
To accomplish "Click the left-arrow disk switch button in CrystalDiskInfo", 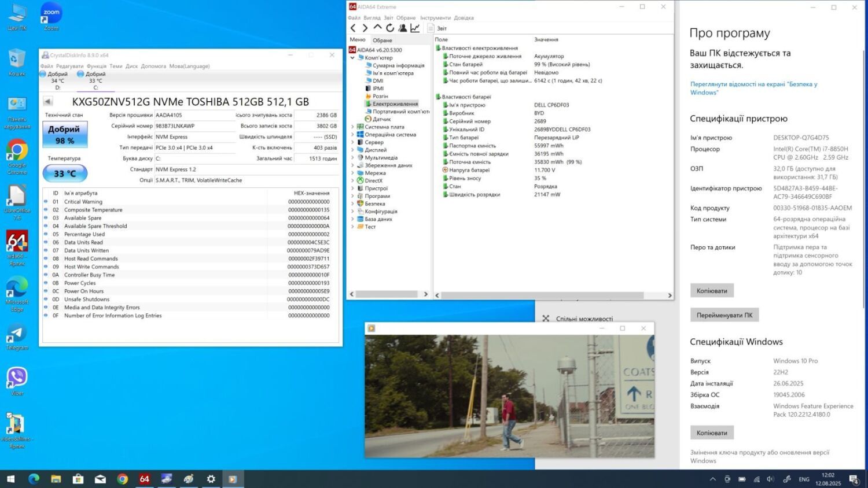I will [x=48, y=102].
